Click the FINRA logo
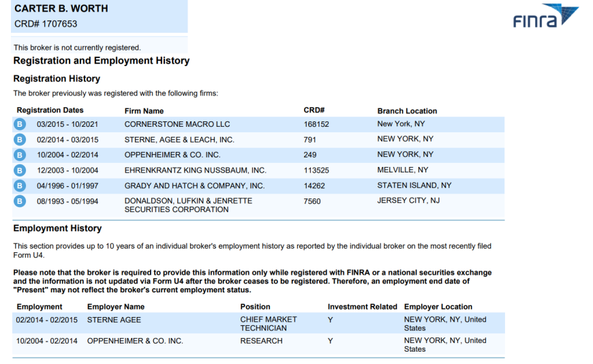 coord(546,16)
